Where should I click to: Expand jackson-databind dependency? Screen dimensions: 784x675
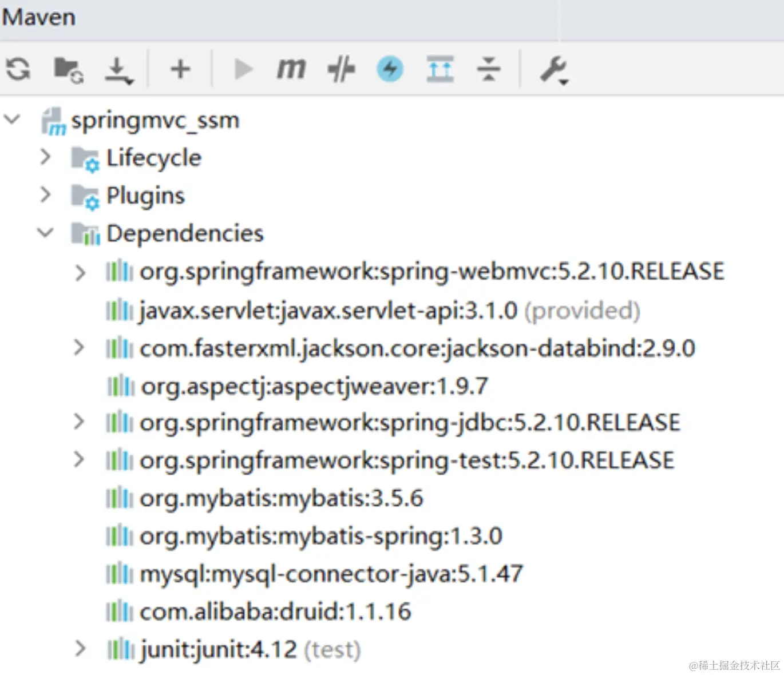tap(79, 347)
